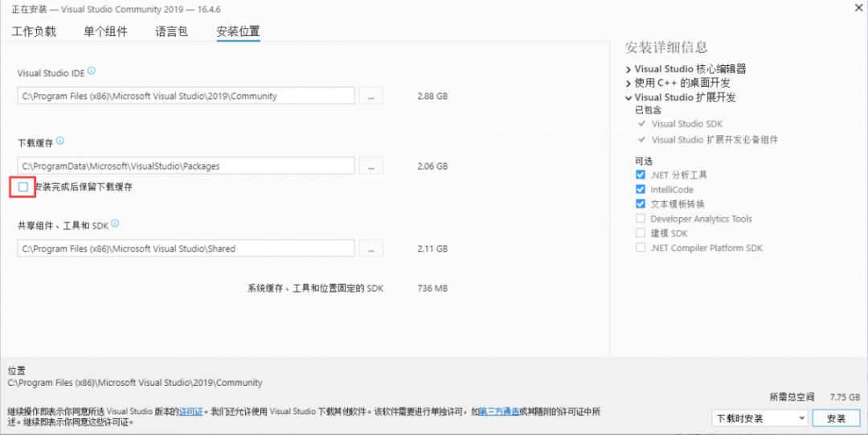Select the 安装位置 tab
868x435 pixels.
point(238,31)
